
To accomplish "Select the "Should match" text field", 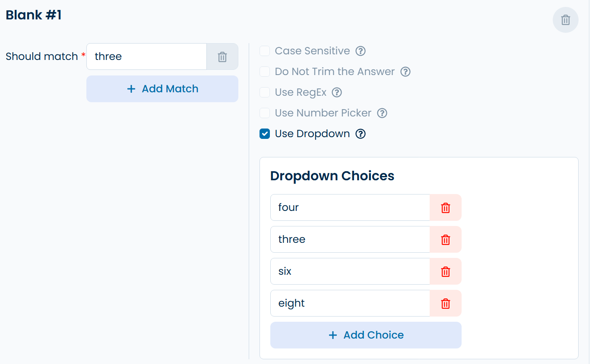I will tap(146, 56).
